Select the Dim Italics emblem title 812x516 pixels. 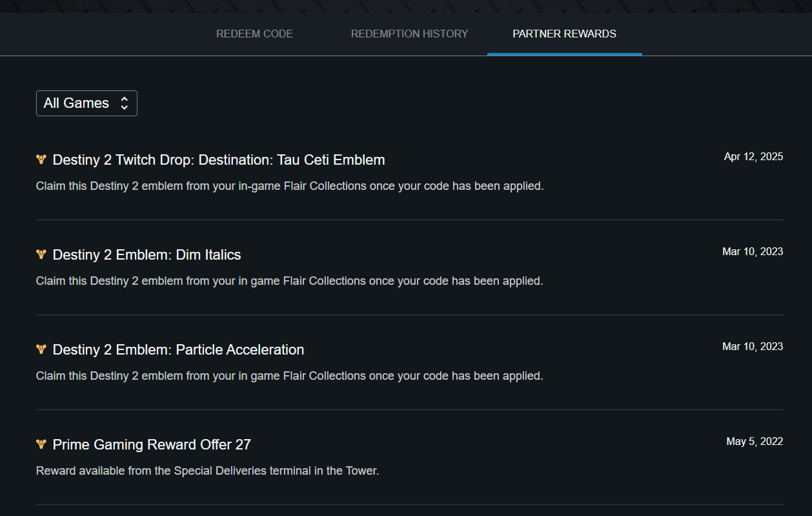pos(147,254)
